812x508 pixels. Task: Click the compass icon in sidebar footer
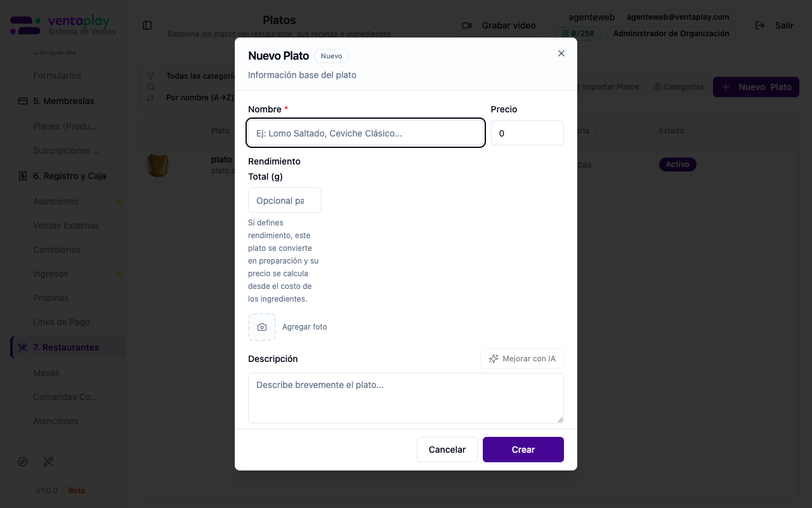(23, 462)
